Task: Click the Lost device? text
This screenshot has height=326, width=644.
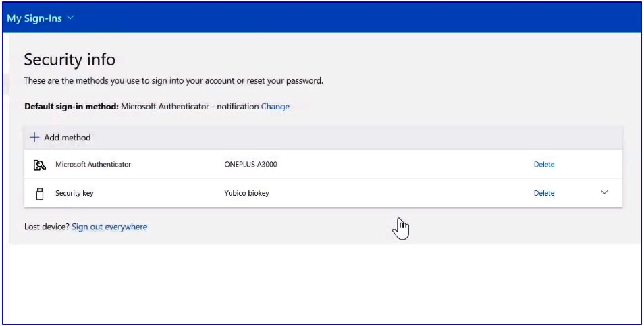Action: click(47, 227)
